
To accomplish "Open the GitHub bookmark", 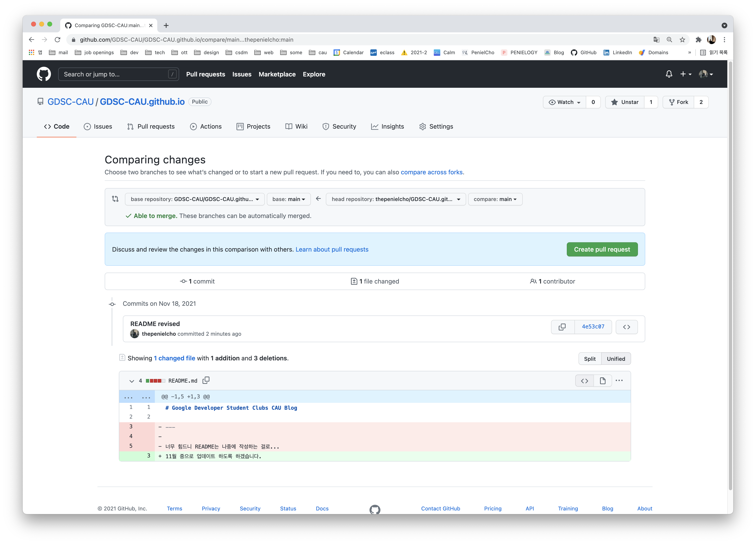I will pos(583,52).
